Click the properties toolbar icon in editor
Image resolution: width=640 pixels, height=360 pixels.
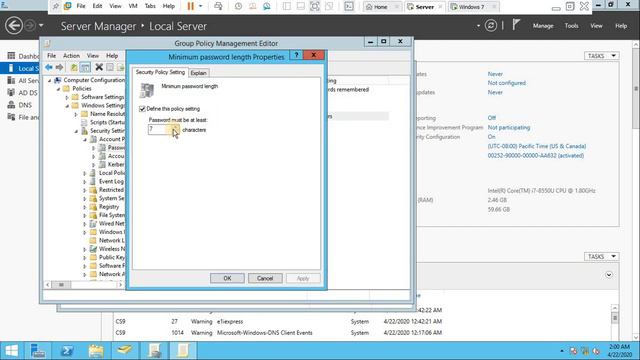110,67
